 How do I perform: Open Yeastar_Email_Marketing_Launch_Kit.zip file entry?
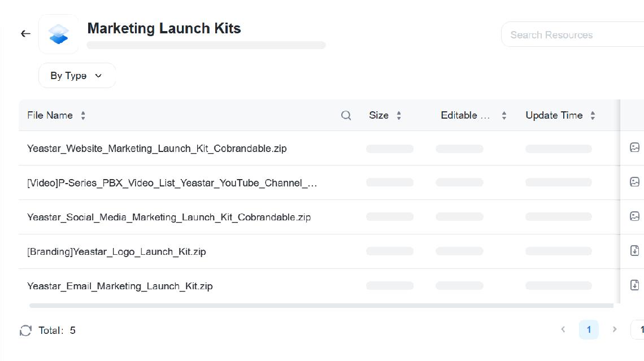tap(120, 286)
